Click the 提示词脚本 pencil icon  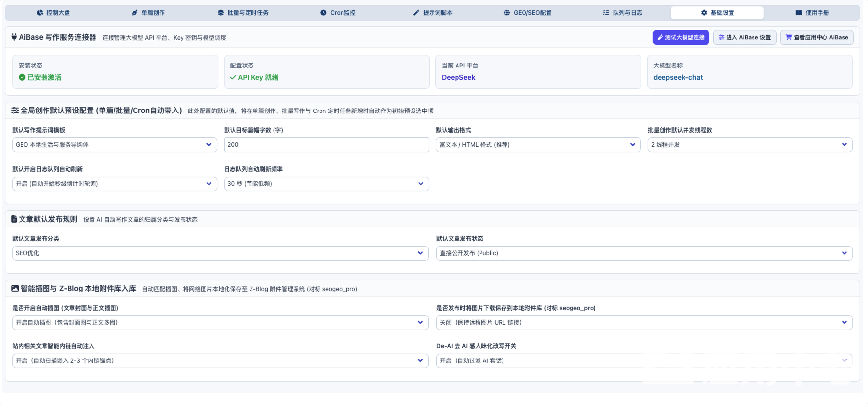(x=416, y=13)
